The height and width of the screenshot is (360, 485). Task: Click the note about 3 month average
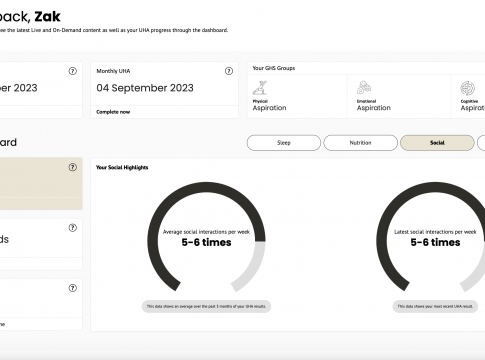(x=206, y=306)
